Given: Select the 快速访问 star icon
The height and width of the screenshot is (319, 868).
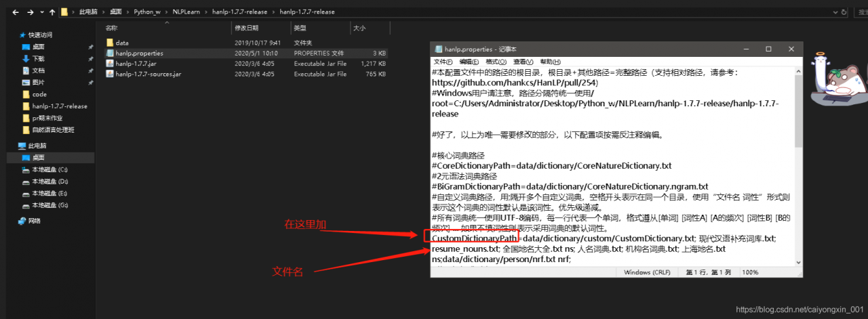Looking at the screenshot, I should [x=23, y=35].
